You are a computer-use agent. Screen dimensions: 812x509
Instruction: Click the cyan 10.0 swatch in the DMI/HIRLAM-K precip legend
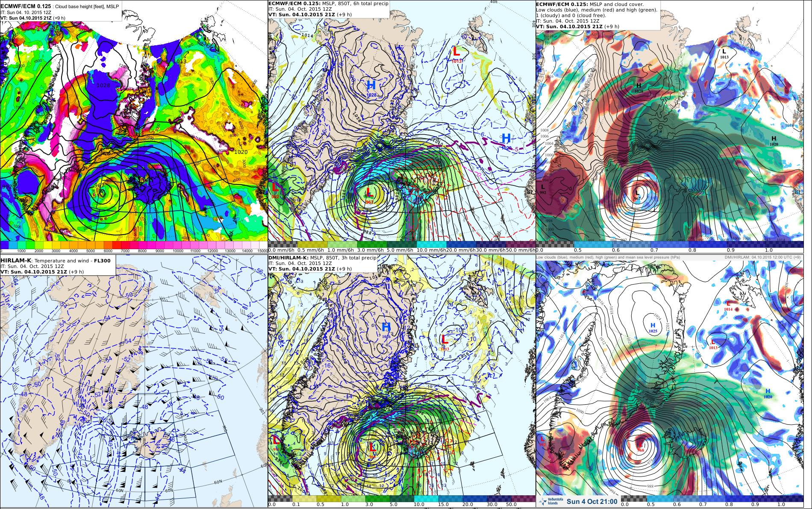click(x=426, y=498)
